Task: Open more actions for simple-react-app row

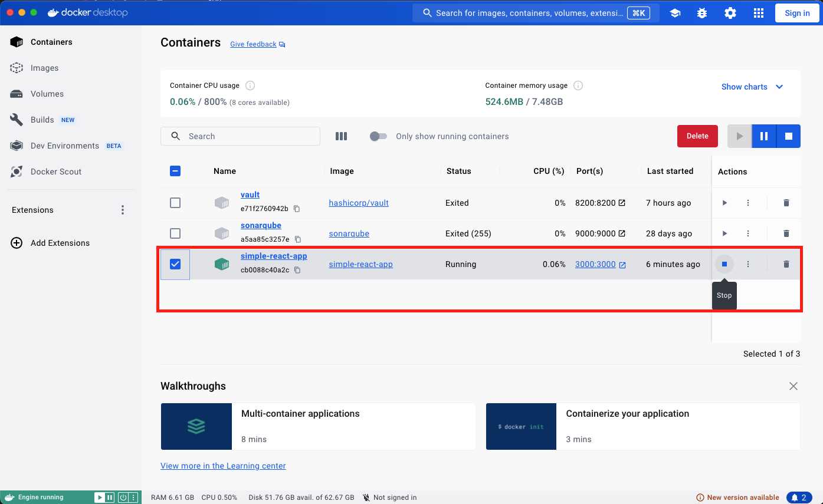Action: tap(748, 264)
